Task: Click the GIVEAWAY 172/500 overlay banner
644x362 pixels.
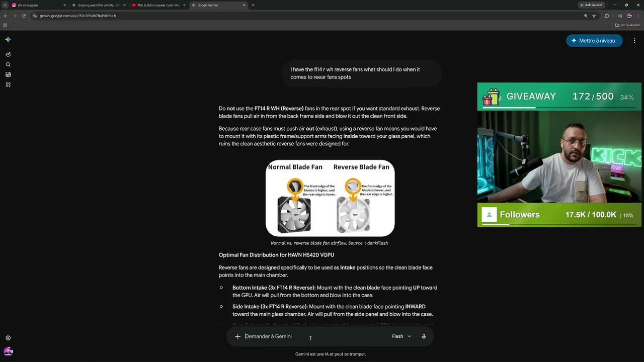Action: [559, 97]
